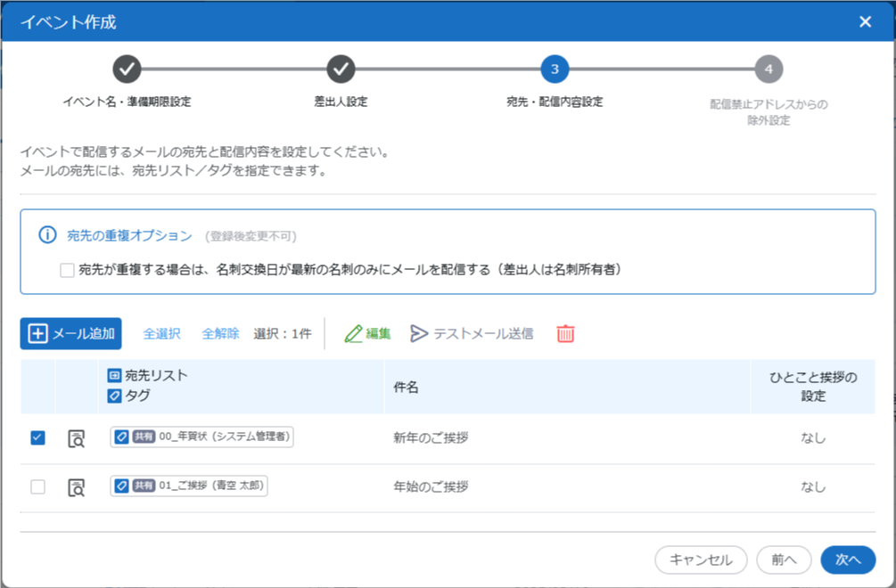Open preview icon for 新年のご挨拶 row

coord(77,438)
